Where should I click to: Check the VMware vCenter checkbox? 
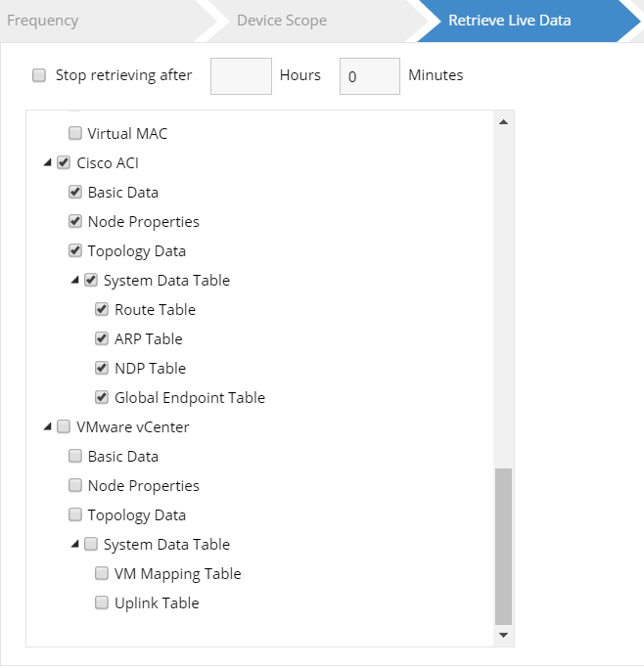click(x=64, y=426)
